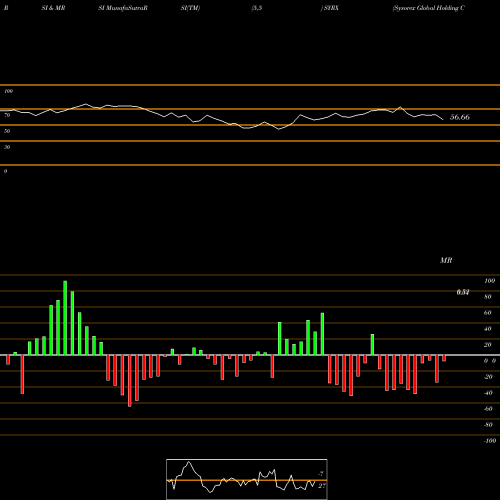Open the mini overview chart thumbnail
The width and height of the screenshot is (500, 500).
[x=247, y=479]
